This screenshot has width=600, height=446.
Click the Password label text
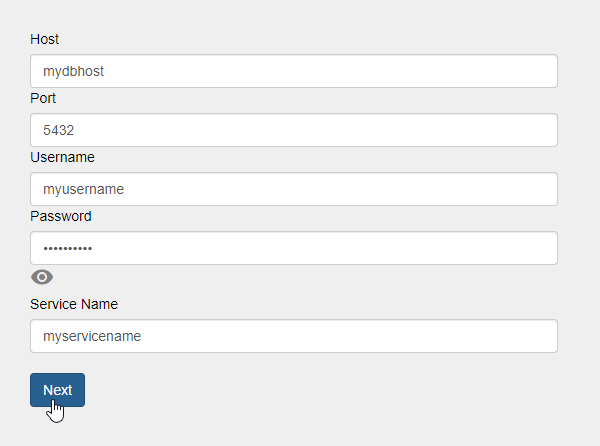click(x=61, y=216)
